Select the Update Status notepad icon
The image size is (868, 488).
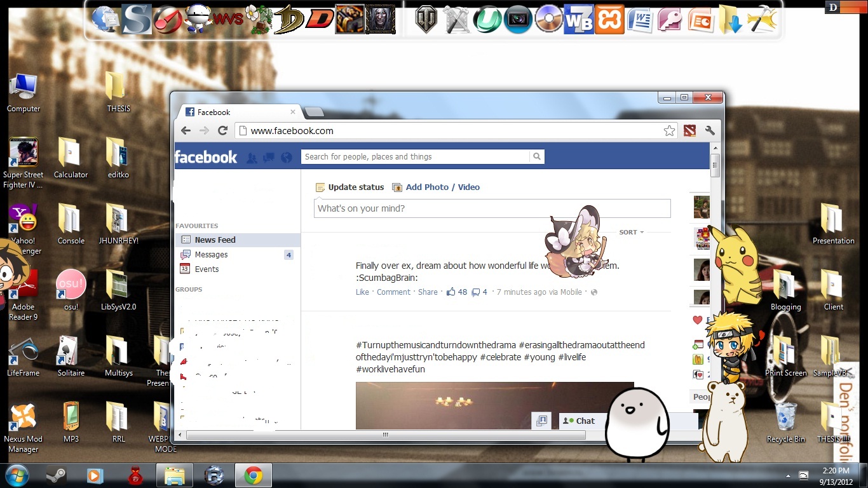coord(320,187)
